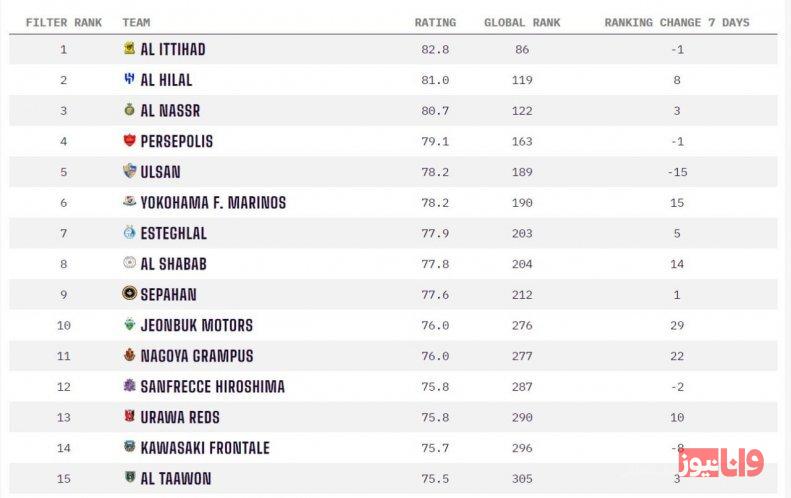Click the Nagoya Grampus crest icon

tap(129, 356)
